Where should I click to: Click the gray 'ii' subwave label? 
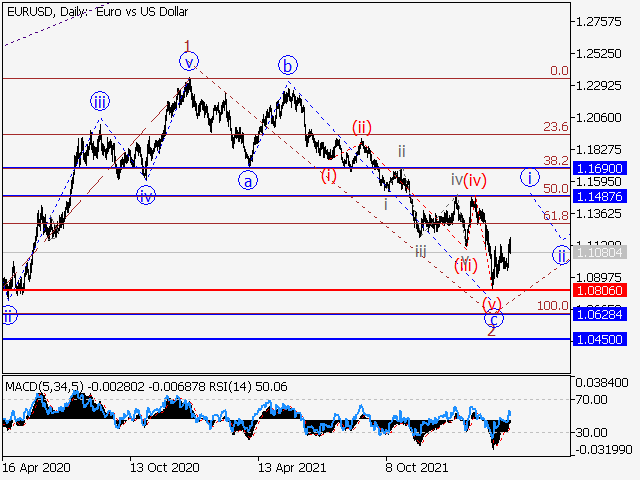402,152
